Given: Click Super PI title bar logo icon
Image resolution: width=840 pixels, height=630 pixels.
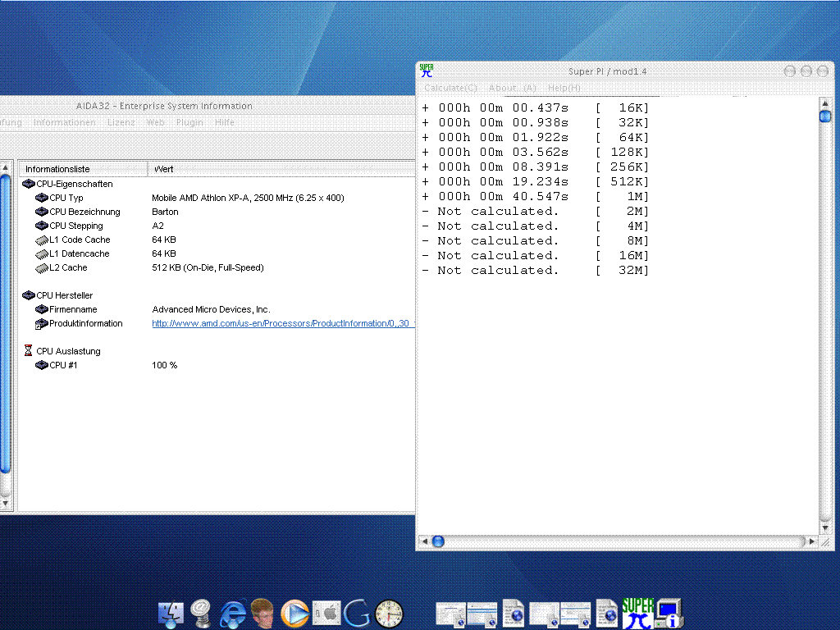Looking at the screenshot, I should pos(427,71).
